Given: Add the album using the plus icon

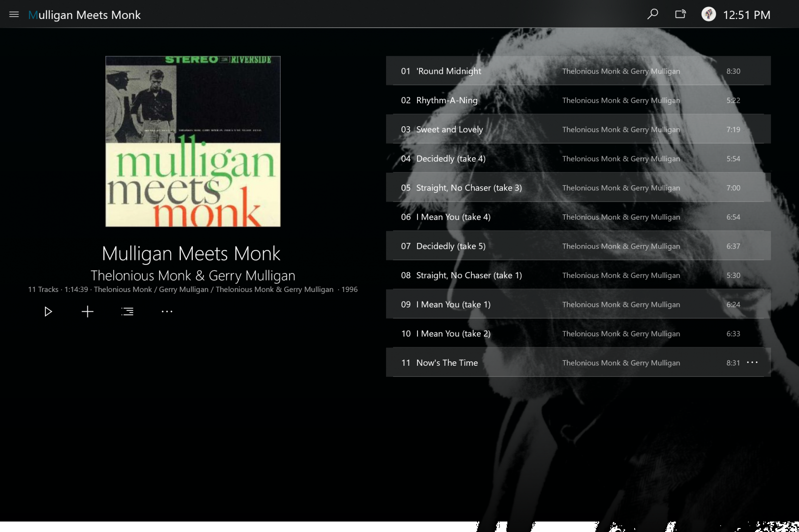Looking at the screenshot, I should pos(87,311).
